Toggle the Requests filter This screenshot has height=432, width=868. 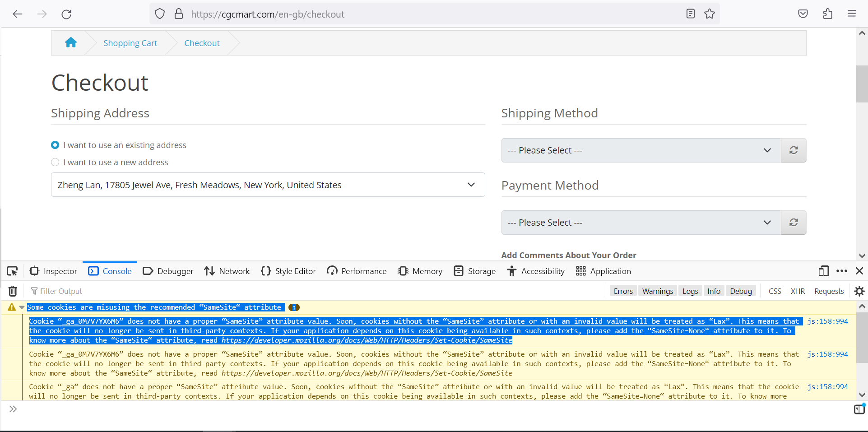pyautogui.click(x=829, y=291)
